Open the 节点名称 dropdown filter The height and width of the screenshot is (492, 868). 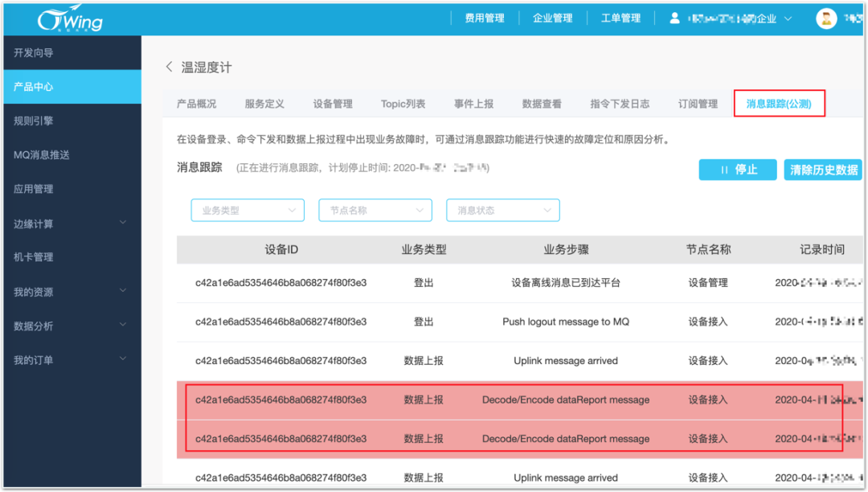[375, 210]
